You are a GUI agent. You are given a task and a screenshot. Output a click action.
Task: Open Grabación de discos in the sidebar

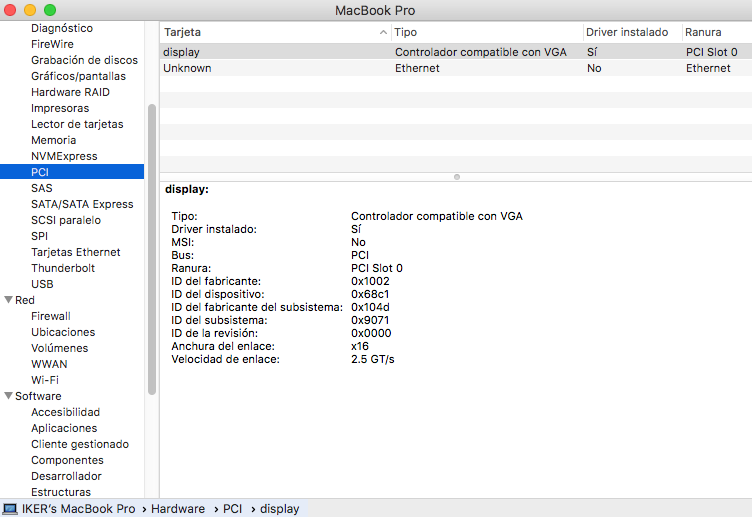click(x=84, y=60)
